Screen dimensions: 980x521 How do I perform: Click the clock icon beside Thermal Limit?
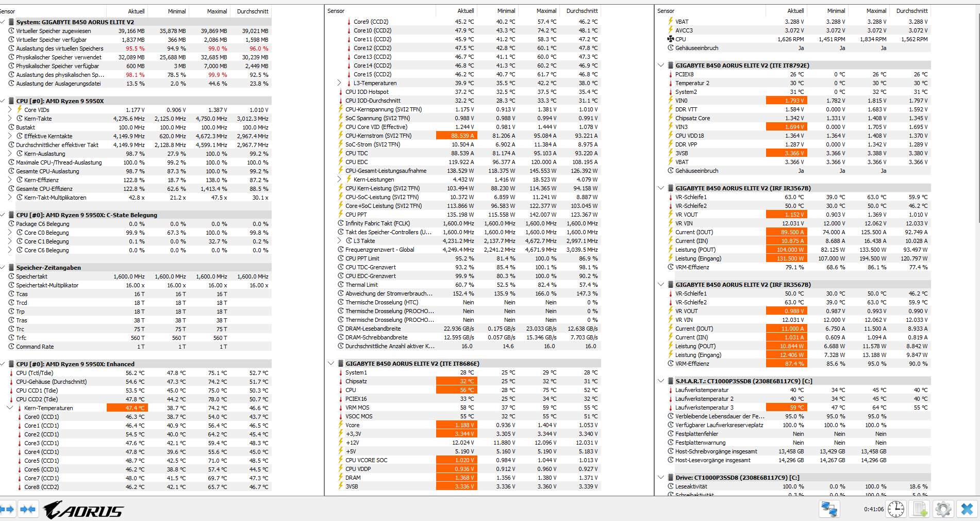pos(341,285)
